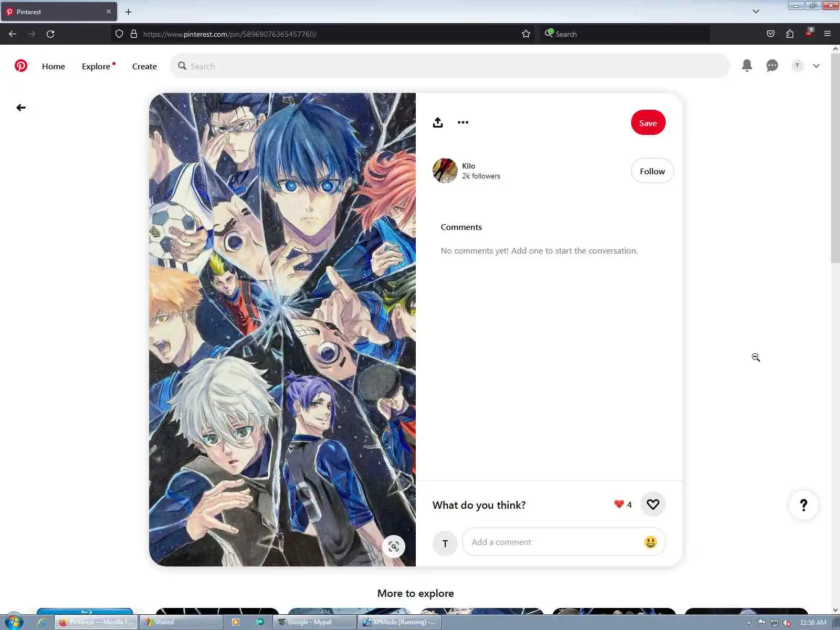The width and height of the screenshot is (840, 630).
Task: Open the Explore section
Action: coord(96,66)
